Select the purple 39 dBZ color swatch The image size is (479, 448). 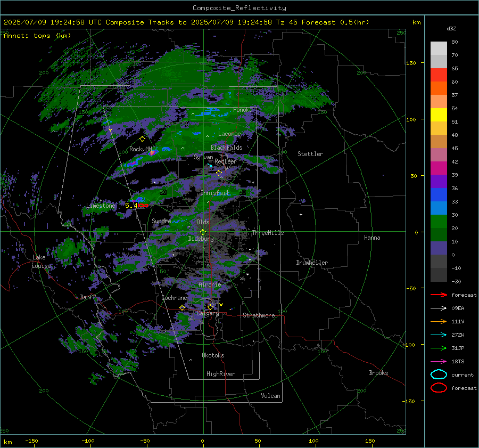439,181
